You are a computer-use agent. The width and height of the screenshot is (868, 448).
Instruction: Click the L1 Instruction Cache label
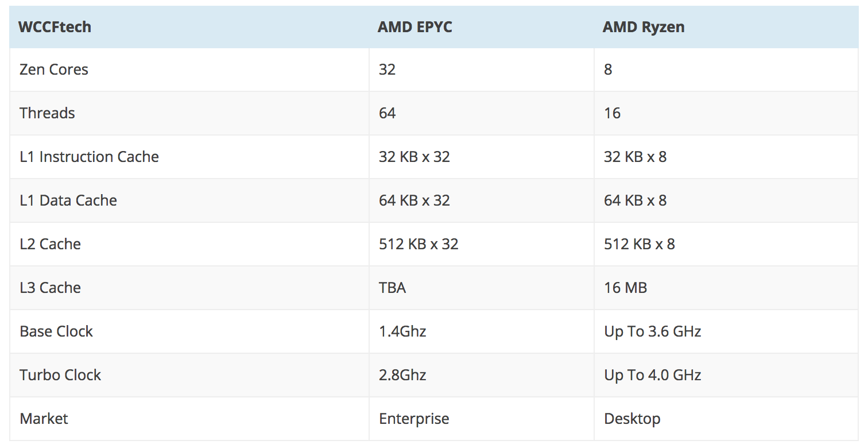[89, 157]
